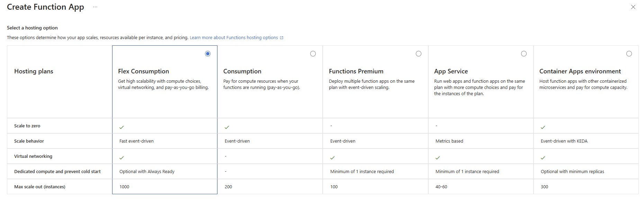
Task: Click Event-driven in the Functions Premium column
Action: 343,141
